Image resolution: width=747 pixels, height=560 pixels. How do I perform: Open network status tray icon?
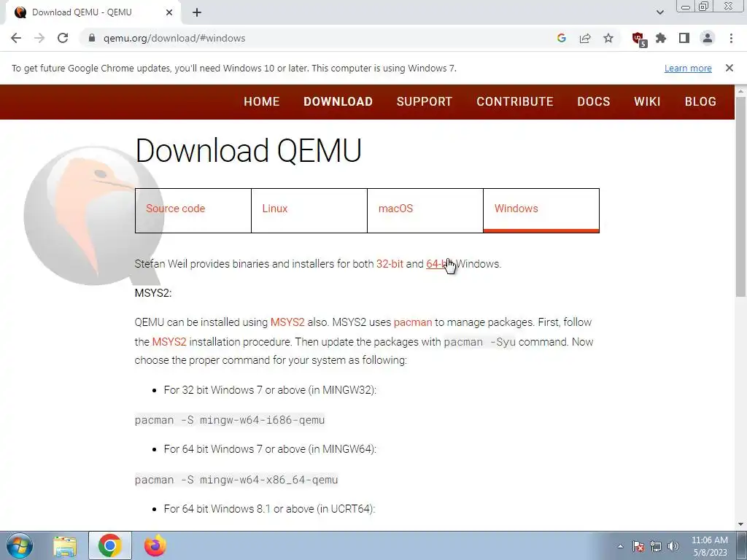coord(656,547)
